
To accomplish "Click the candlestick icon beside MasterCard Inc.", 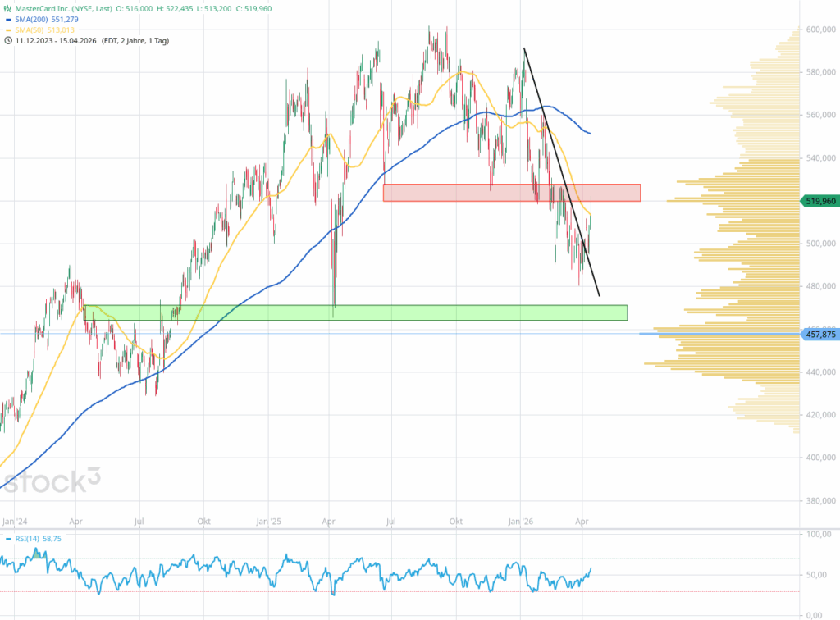I will tap(8, 8).
